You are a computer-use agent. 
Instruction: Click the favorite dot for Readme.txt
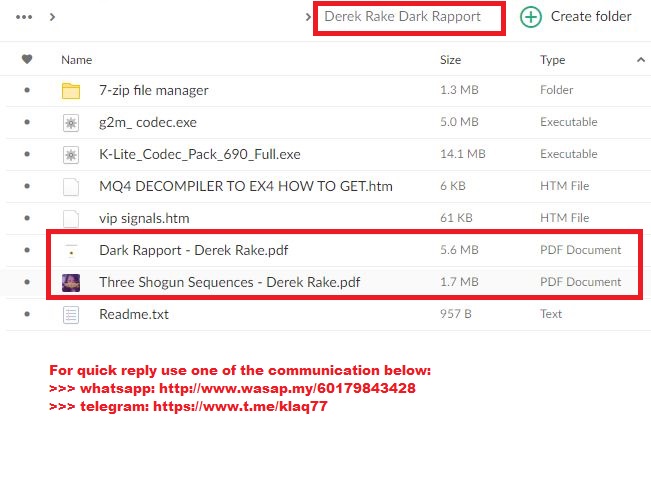tap(27, 314)
